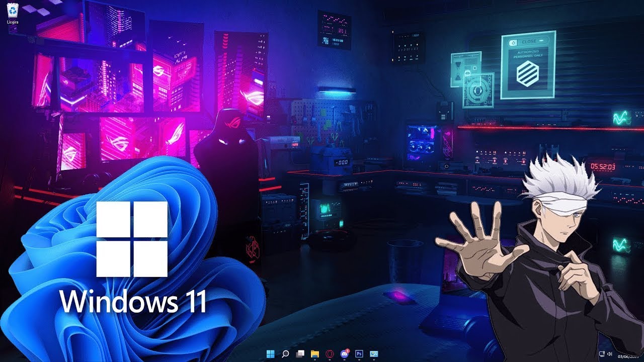The height and width of the screenshot is (362, 644).
Task: Open the last pinned taskbar app with picture icon
Action: point(374,353)
